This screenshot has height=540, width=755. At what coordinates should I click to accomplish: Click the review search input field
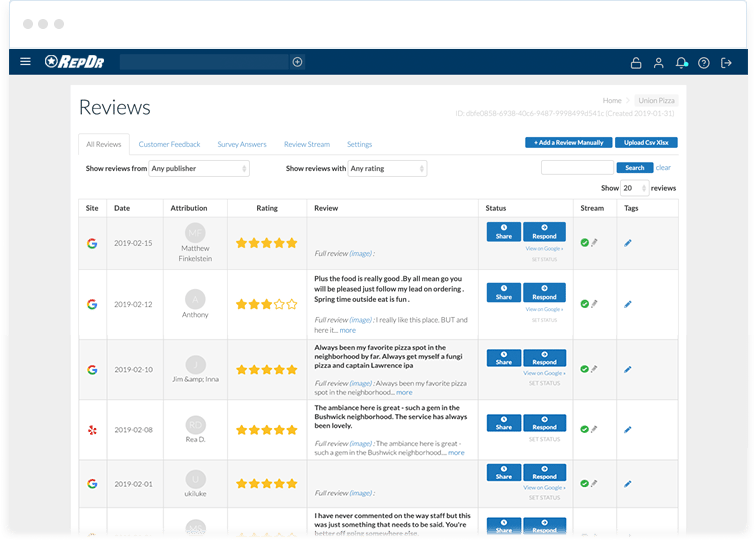577,168
